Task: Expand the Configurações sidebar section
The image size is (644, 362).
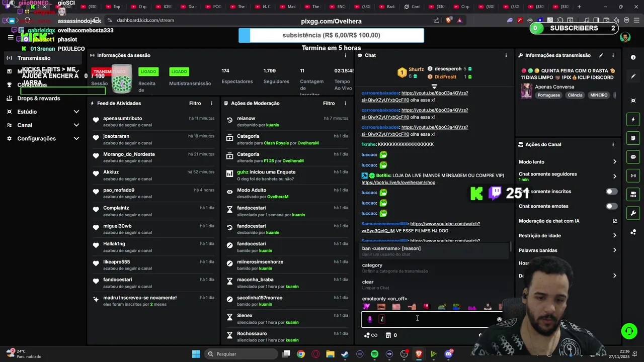Action: 43,139
